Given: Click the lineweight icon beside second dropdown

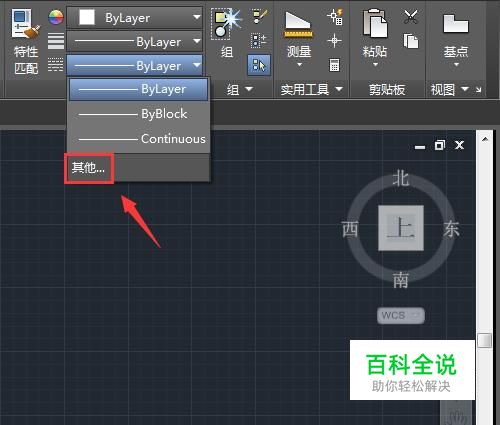Looking at the screenshot, I should click(x=56, y=41).
